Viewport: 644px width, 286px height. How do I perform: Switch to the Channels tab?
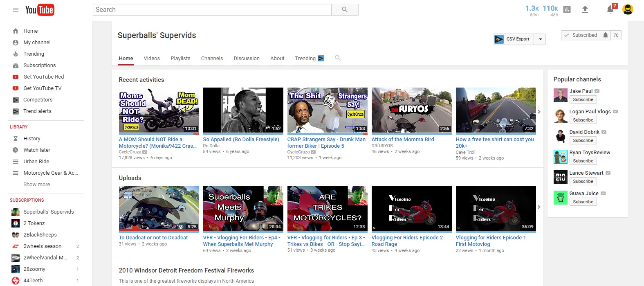click(x=212, y=59)
